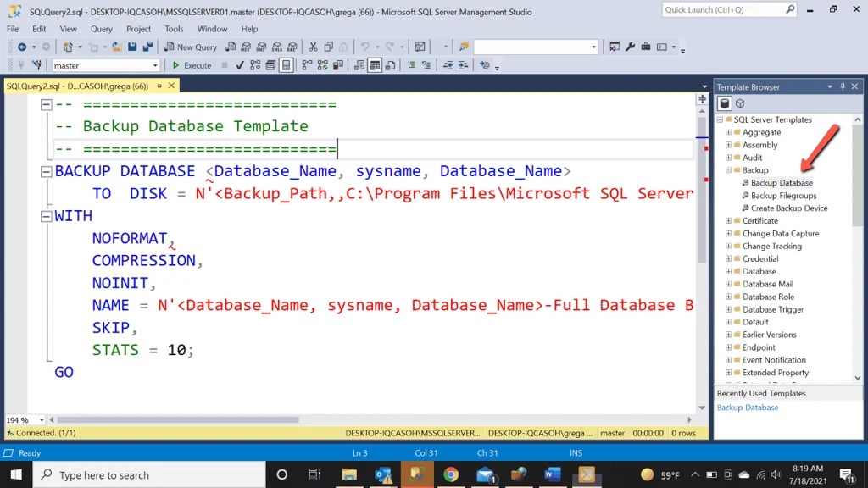Toggle pin on SQLQuery2.sql tab
Screen dimensions: 868x488
(x=159, y=86)
